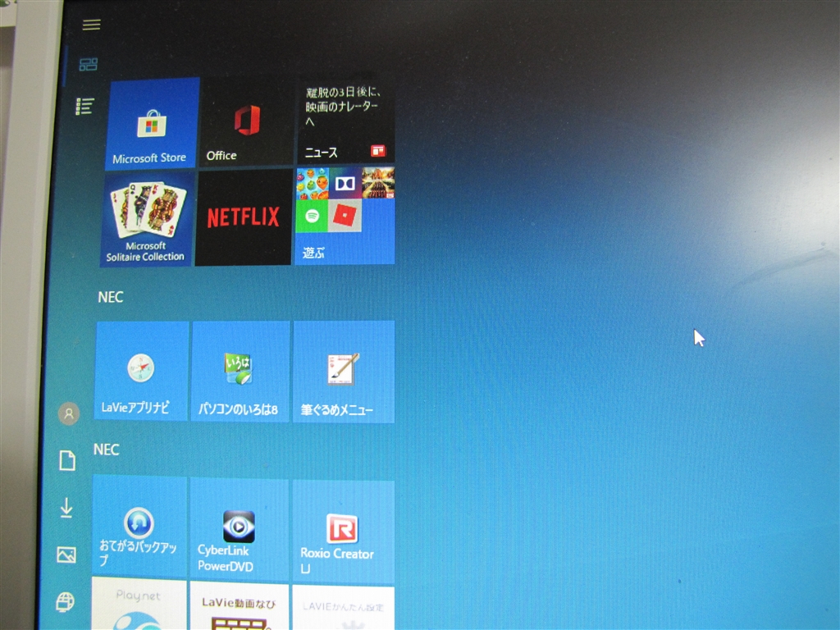
Task: Open Network icon in sidebar
Action: coord(66,601)
